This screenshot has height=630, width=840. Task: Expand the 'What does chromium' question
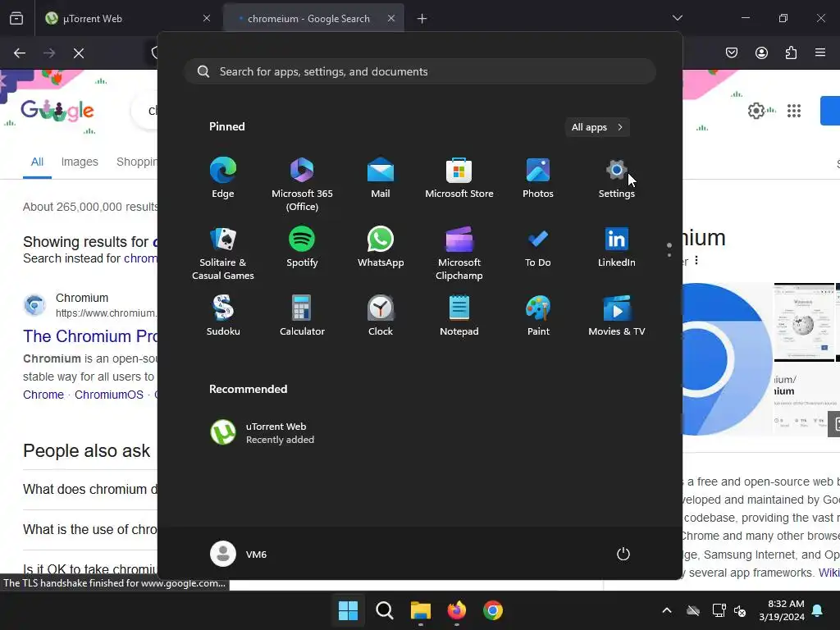click(90, 489)
